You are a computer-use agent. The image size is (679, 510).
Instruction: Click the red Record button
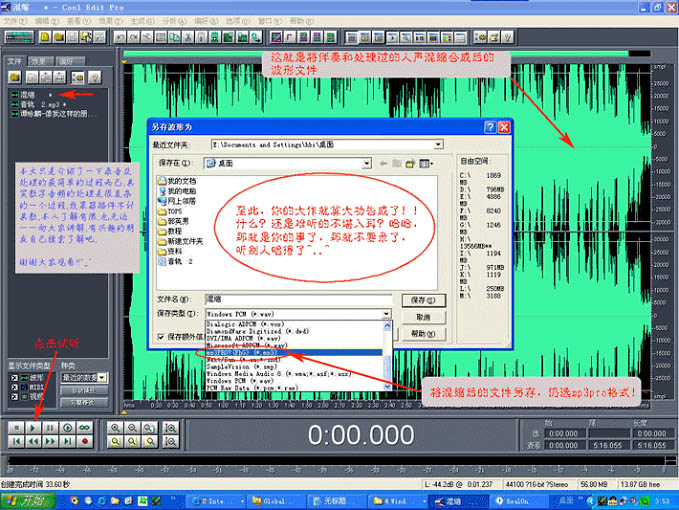coord(86,441)
